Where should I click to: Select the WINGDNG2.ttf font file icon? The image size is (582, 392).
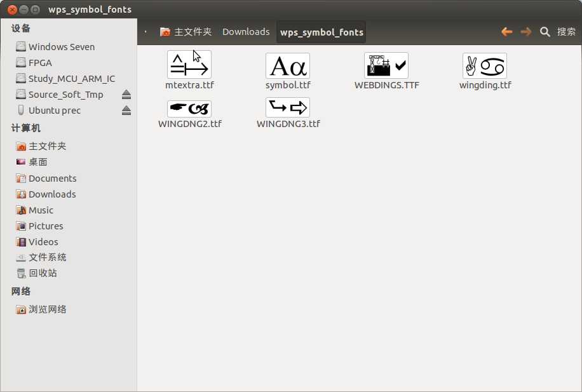click(189, 109)
